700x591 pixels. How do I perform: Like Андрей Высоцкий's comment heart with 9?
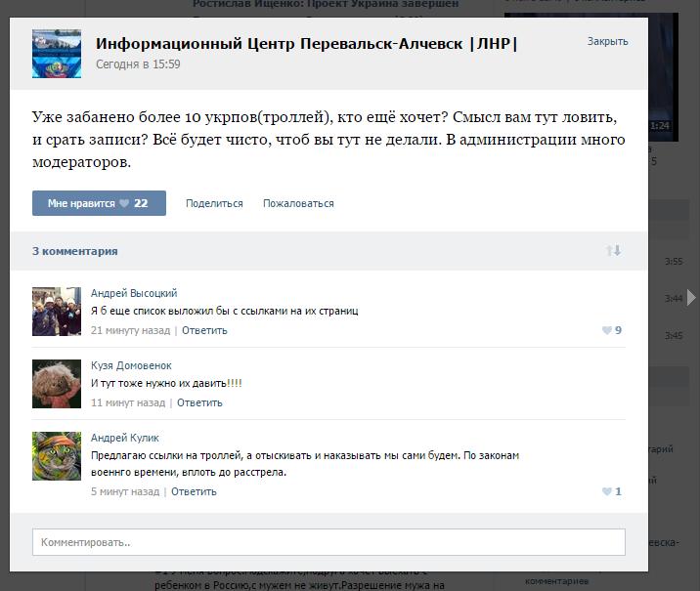coord(612,330)
